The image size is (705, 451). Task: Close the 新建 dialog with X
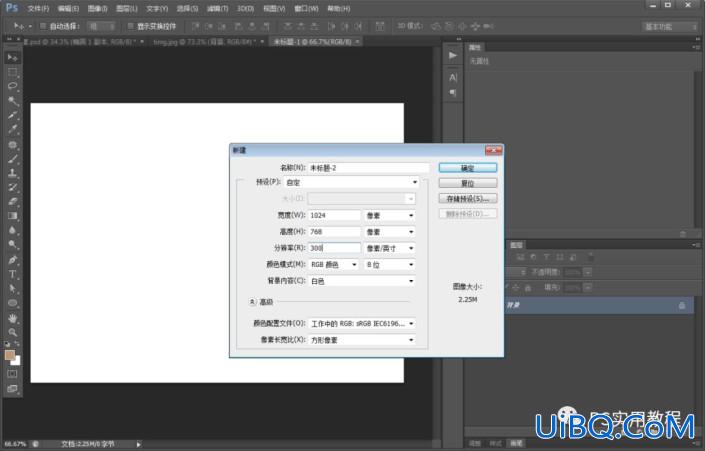[493, 150]
